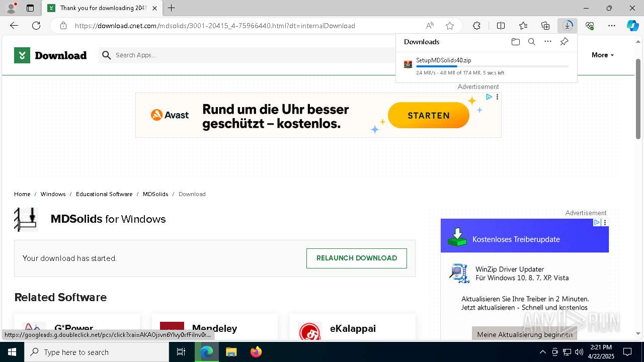Toggle the Downloads toolbar button
The image size is (644, 362).
[568, 26]
